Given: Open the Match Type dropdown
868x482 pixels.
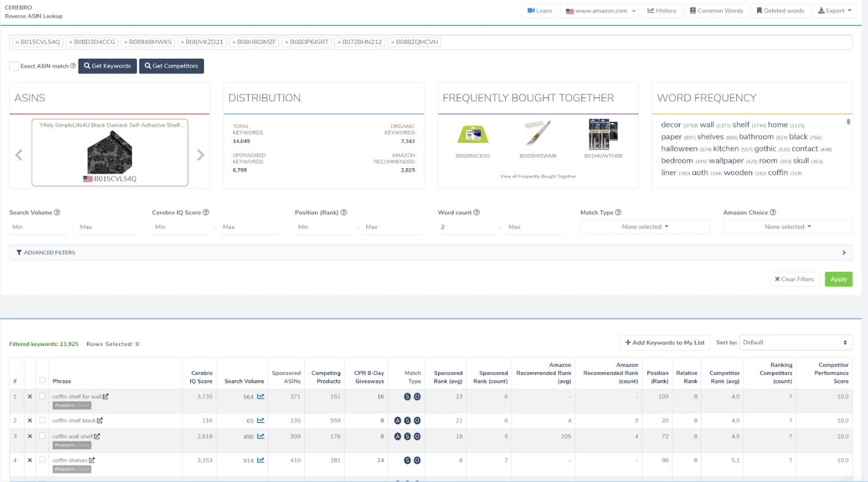Looking at the screenshot, I should (x=645, y=227).
